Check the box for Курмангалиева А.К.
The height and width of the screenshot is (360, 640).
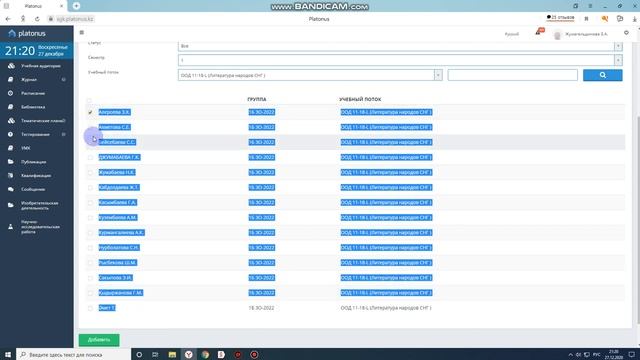tap(90, 233)
